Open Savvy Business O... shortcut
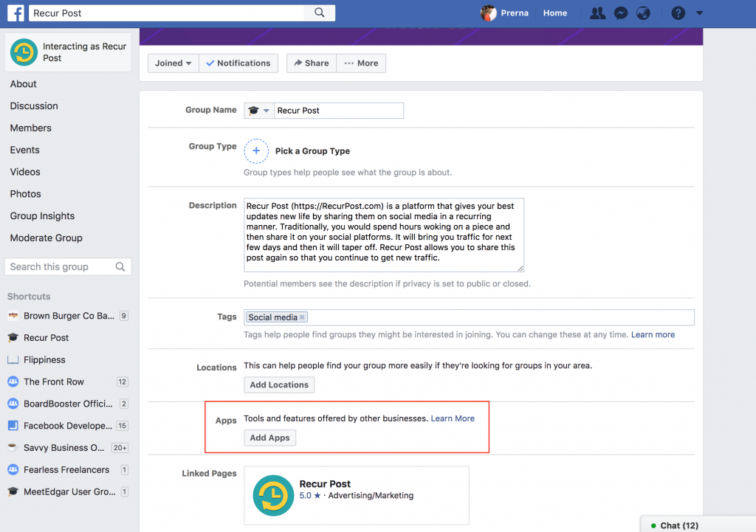The width and height of the screenshot is (756, 532). (63, 448)
